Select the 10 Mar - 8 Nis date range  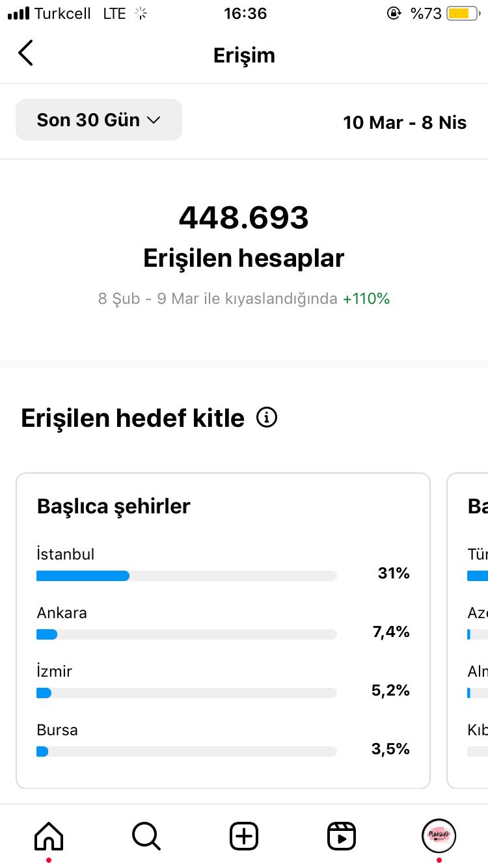click(405, 122)
